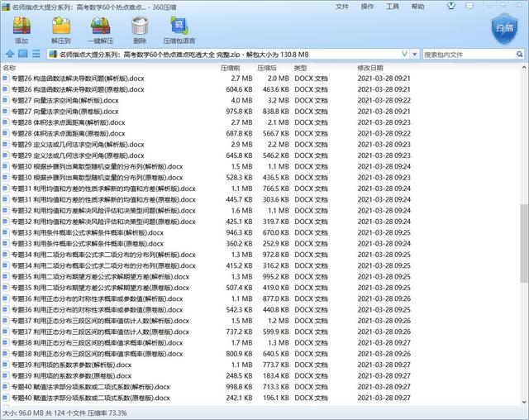Sort by 压缩后 column header
Viewport: 529px width, 420px height.
click(266, 68)
